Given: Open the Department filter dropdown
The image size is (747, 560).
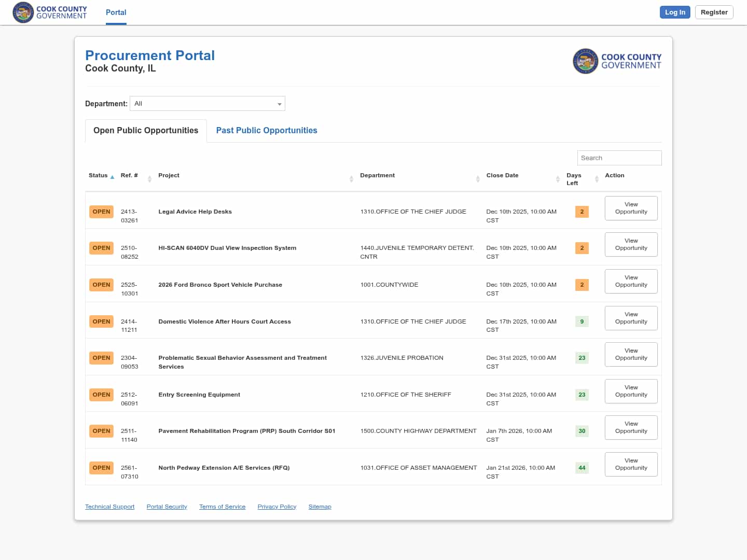Looking at the screenshot, I should point(208,104).
